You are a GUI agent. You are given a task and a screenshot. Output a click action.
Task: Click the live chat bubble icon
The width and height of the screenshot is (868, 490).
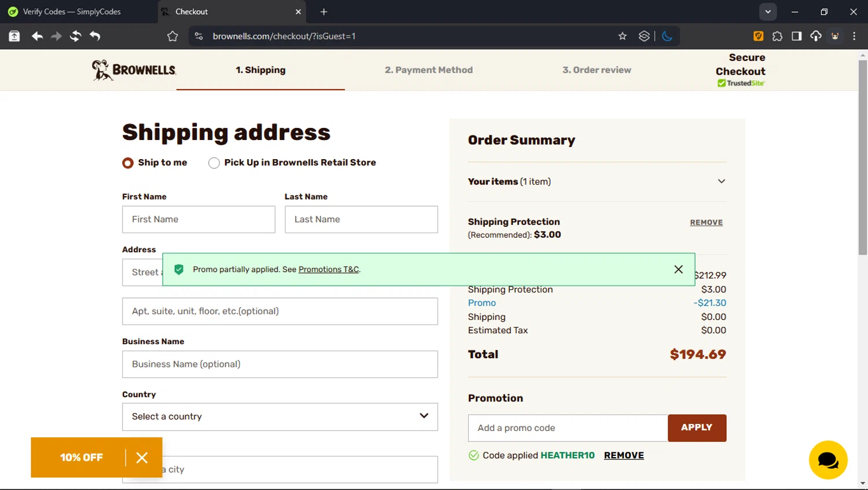[827, 460]
